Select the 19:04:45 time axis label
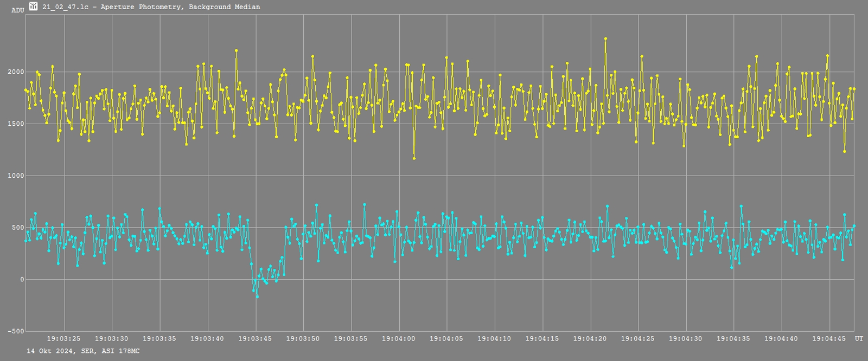Image resolution: width=868 pixels, height=361 pixels. pyautogui.click(x=829, y=339)
